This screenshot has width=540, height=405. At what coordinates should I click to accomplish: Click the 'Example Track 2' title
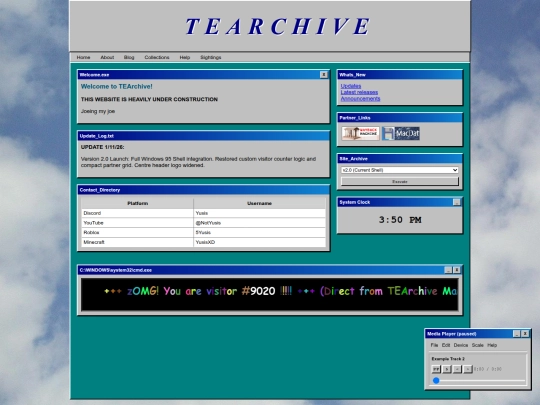pos(448,359)
